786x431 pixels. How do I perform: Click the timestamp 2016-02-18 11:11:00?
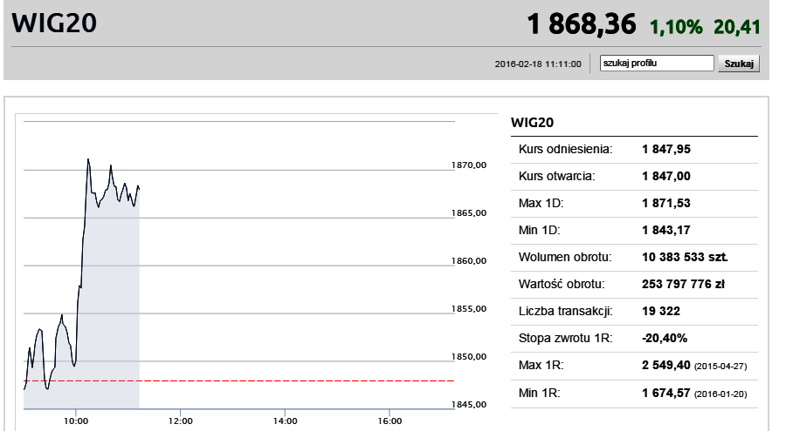538,64
